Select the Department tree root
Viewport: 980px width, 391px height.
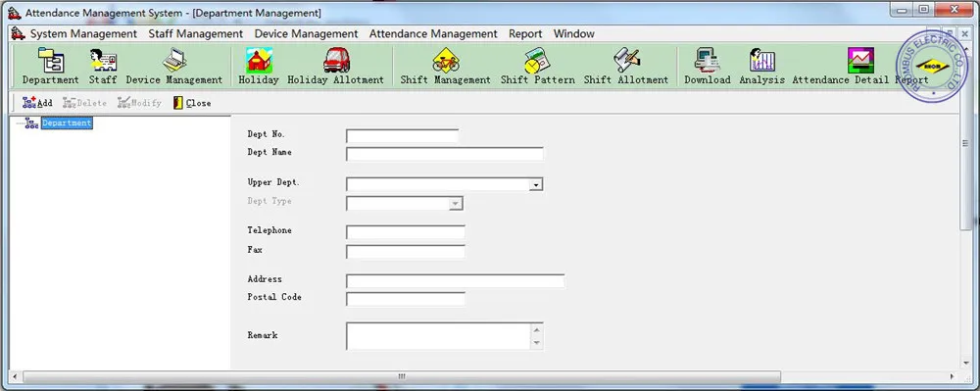coord(67,123)
